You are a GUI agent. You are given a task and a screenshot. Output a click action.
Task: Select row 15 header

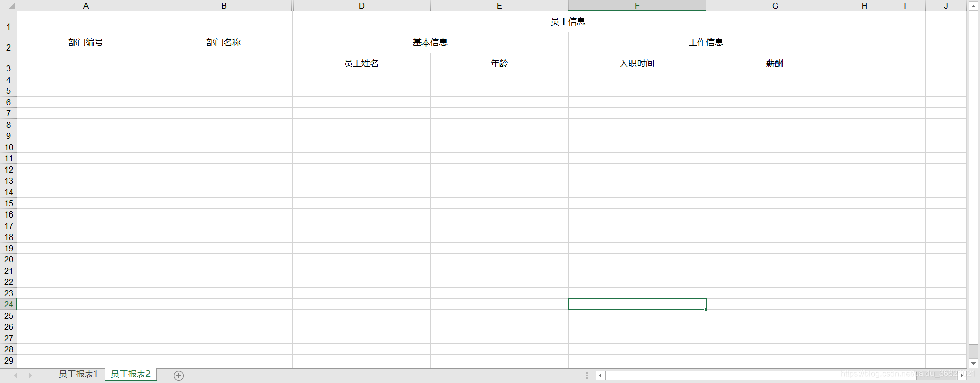(8, 203)
